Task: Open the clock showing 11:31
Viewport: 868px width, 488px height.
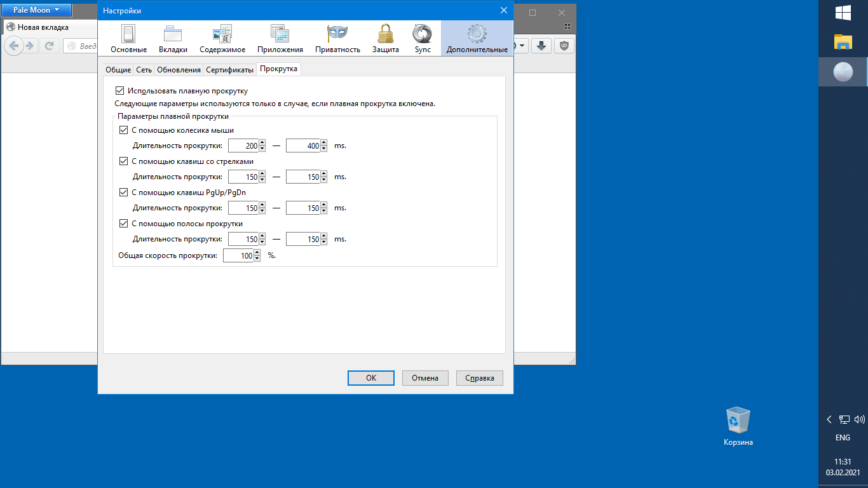Action: [843, 467]
